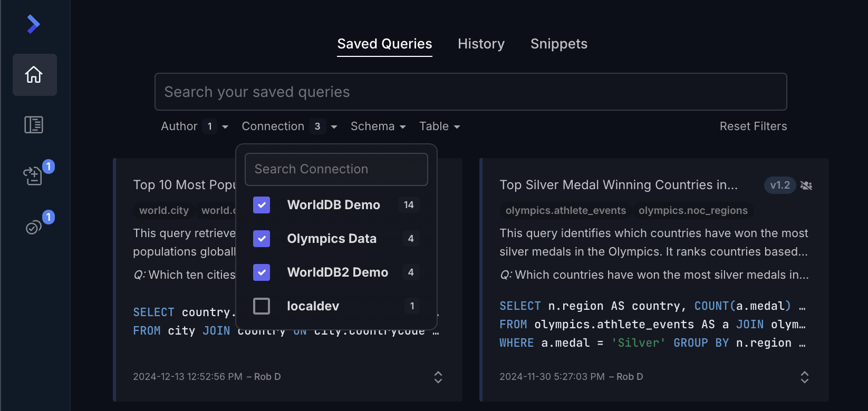The height and width of the screenshot is (411, 868).
Task: Open the approvals check icon with badge
Action: [x=34, y=227]
